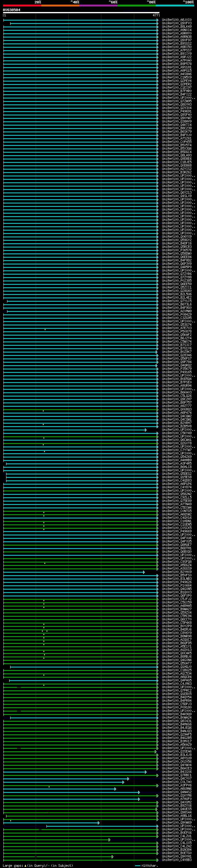Click the red 20% identity legend segment
The width and height of the screenshot is (197, 868).
22,6
